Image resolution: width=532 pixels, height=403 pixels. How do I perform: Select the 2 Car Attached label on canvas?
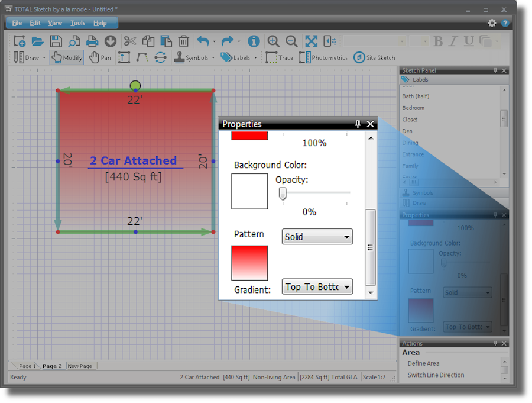pyautogui.click(x=134, y=160)
